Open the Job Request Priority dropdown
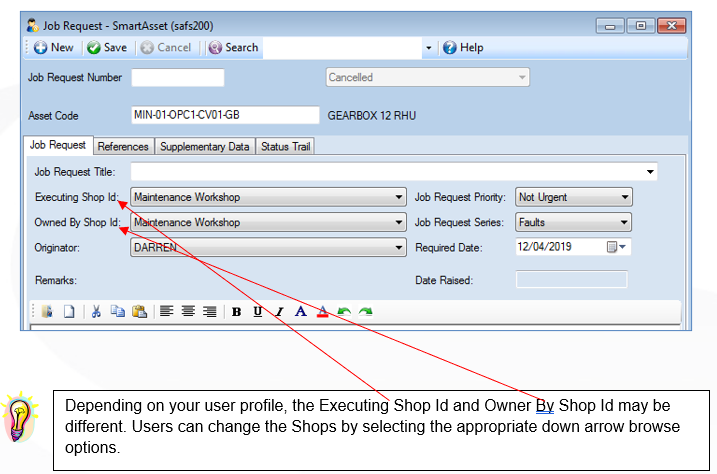The width and height of the screenshot is (717, 474). pyautogui.click(x=625, y=197)
